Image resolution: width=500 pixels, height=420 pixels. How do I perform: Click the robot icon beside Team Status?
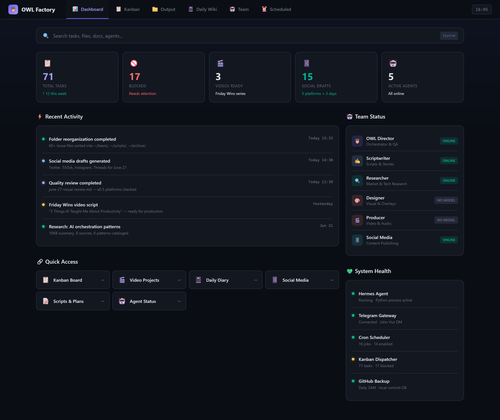(349, 117)
